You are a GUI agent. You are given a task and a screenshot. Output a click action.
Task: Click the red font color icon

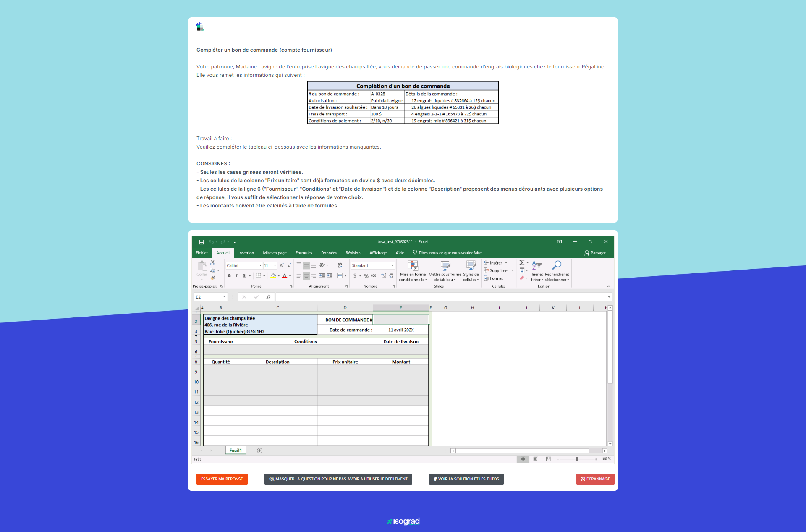pyautogui.click(x=285, y=276)
